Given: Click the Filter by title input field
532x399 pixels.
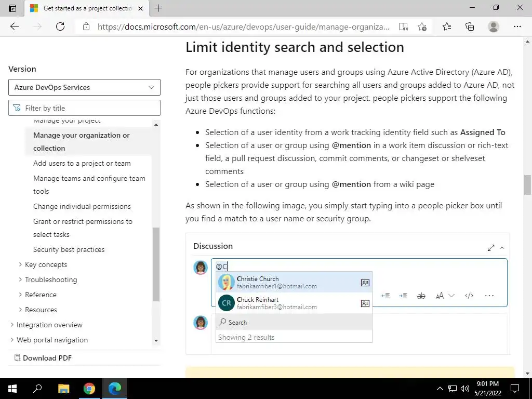Looking at the screenshot, I should (84, 108).
